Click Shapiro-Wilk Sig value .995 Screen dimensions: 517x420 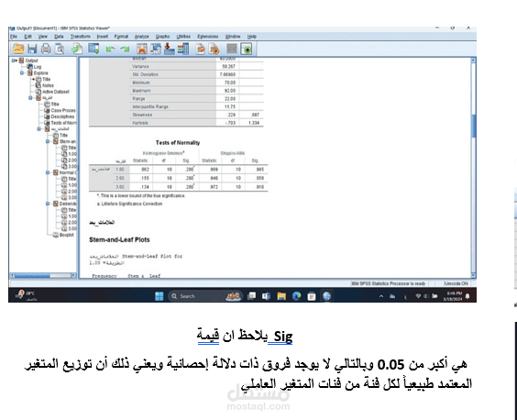259,170
